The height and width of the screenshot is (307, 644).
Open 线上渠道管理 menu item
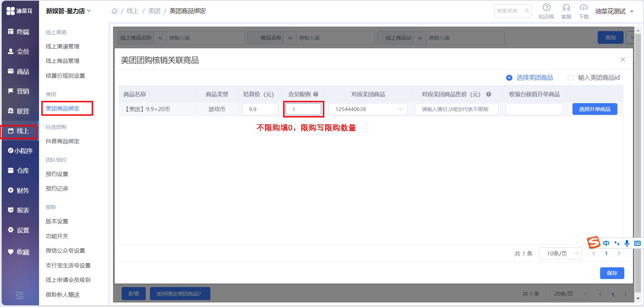[x=63, y=46]
